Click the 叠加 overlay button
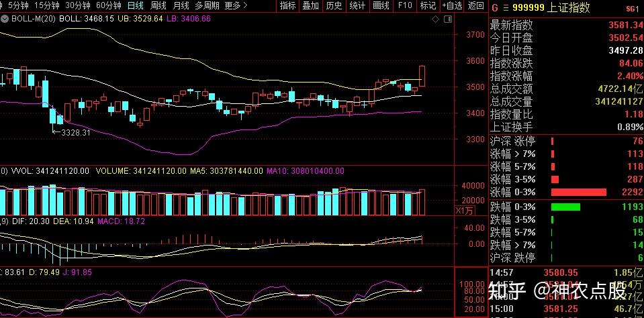 pyautogui.click(x=311, y=6)
